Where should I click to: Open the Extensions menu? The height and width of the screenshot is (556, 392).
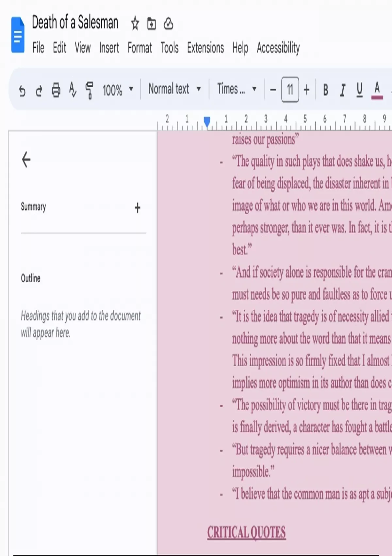click(205, 48)
